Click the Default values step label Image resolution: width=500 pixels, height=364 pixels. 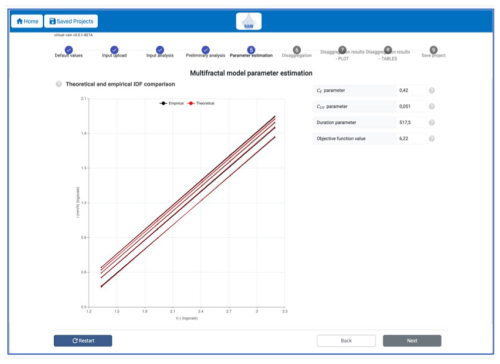[69, 56]
